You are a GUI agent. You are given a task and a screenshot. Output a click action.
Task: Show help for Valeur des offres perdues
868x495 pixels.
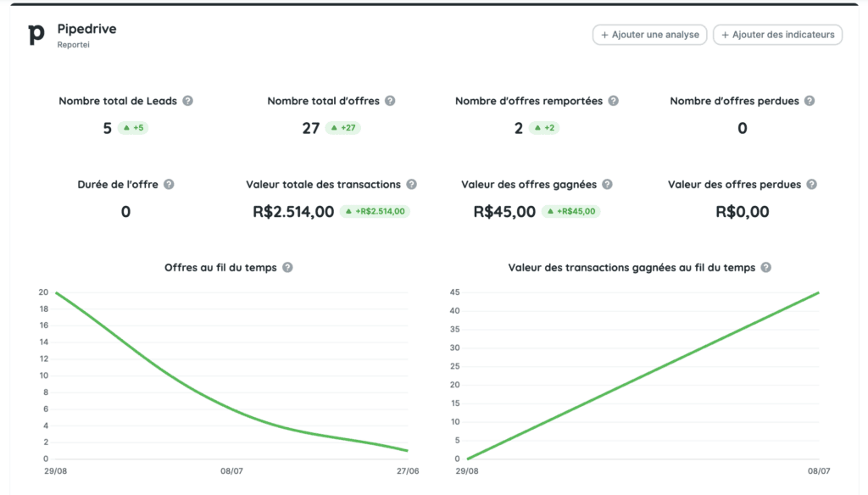[811, 184]
